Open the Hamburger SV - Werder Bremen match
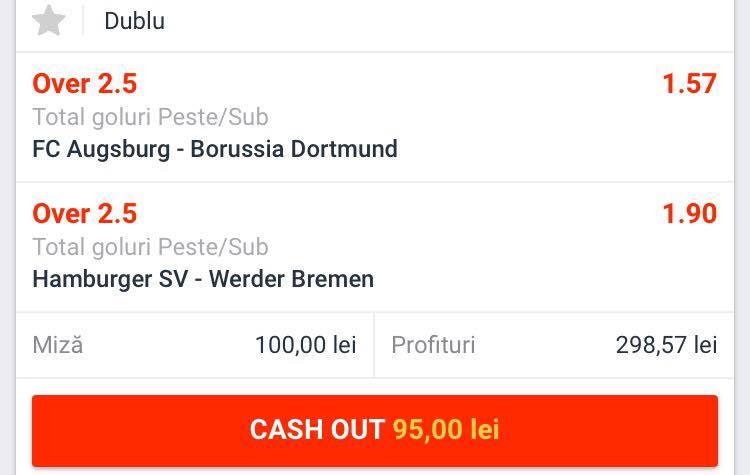The height and width of the screenshot is (475, 750). tap(203, 279)
